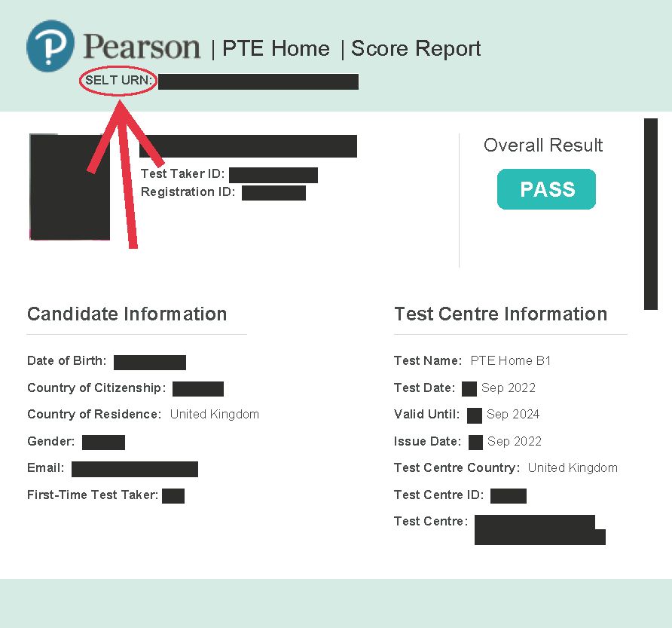The width and height of the screenshot is (672, 628).
Task: Click the Valid Until Sep 2024 value
Action: (513, 414)
